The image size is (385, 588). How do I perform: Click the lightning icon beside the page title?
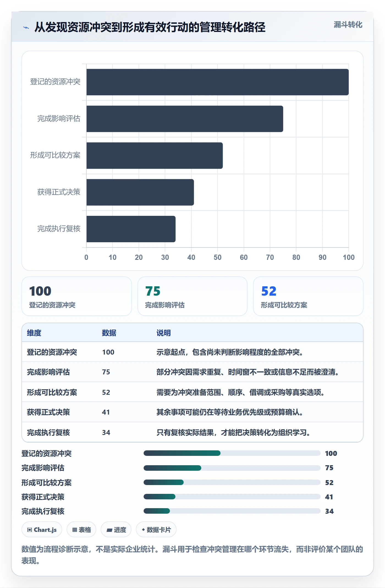[26, 28]
